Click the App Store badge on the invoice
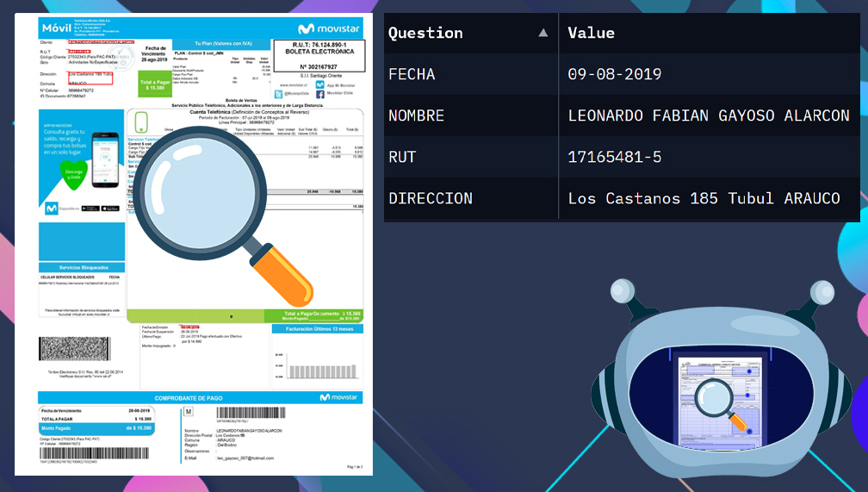This screenshot has width=868, height=492. (110, 209)
